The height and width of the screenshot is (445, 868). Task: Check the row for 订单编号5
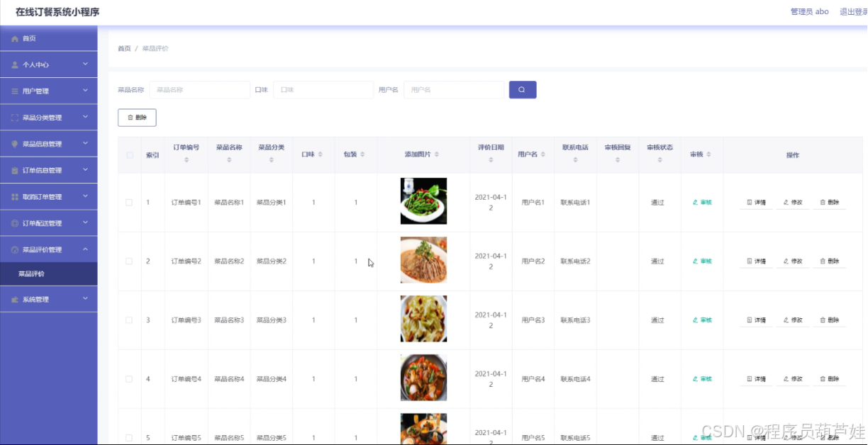[129, 438]
